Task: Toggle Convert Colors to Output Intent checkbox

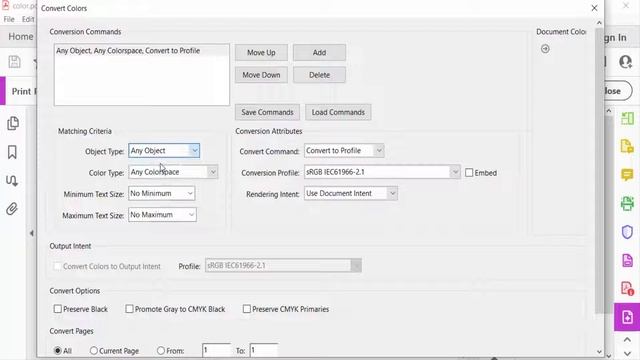Action: 58,266
